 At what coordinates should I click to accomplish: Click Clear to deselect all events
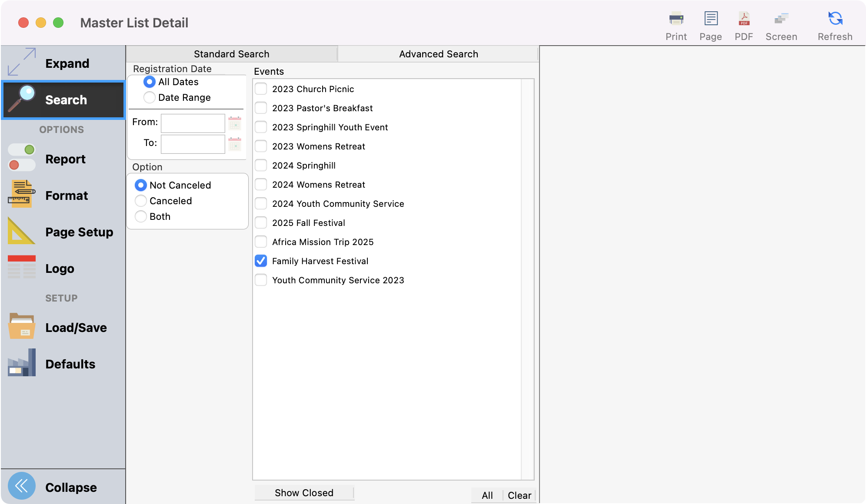coord(520,495)
